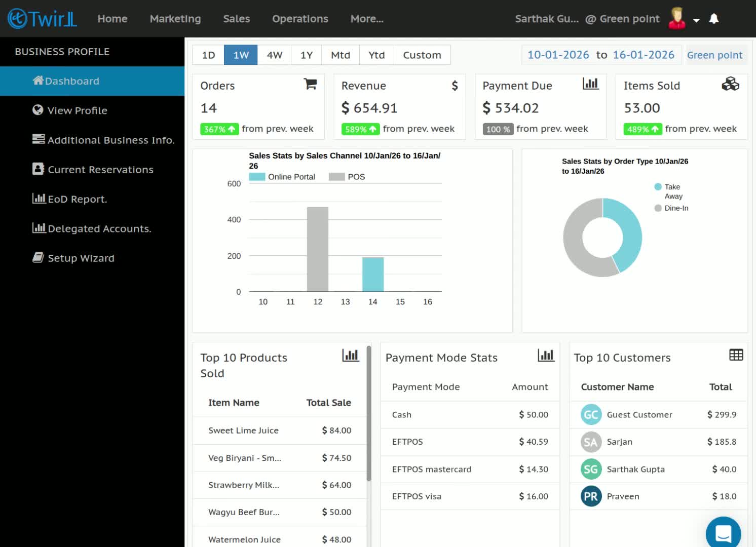Click the gray POS bar for day 12
The image size is (756, 547).
pyautogui.click(x=318, y=249)
